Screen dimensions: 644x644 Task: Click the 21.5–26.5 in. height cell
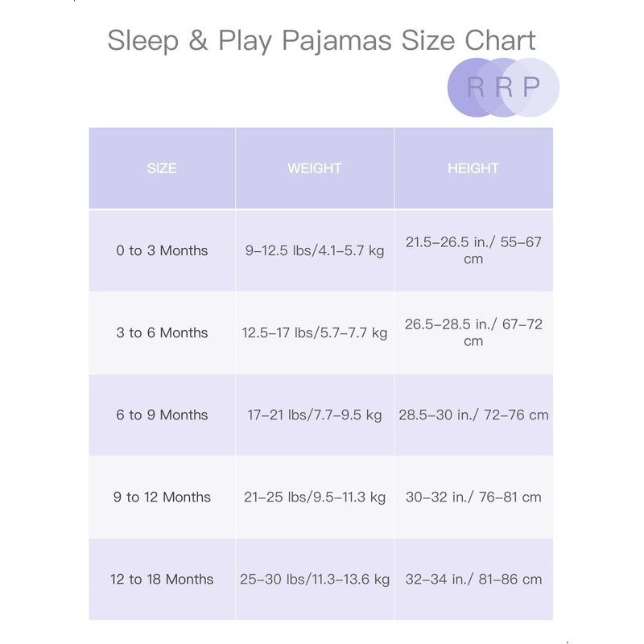473,250
